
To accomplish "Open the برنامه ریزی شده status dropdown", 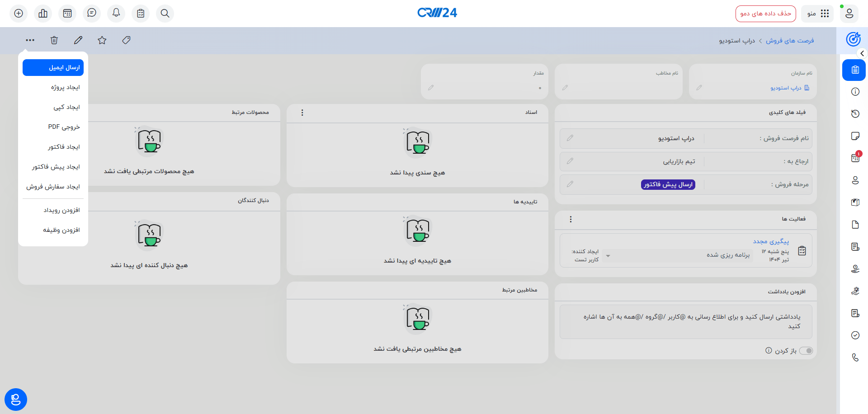I will click(x=609, y=255).
